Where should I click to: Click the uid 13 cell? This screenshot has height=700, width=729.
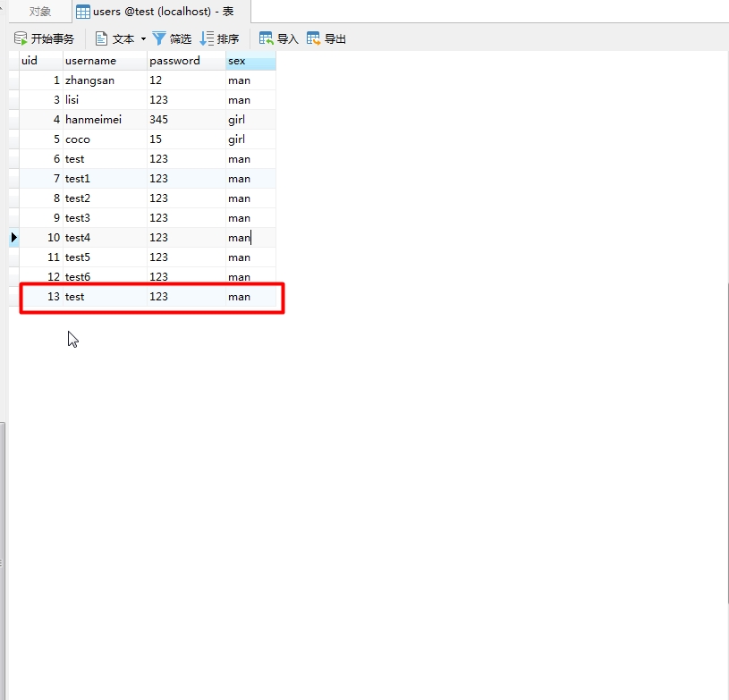[x=41, y=297]
